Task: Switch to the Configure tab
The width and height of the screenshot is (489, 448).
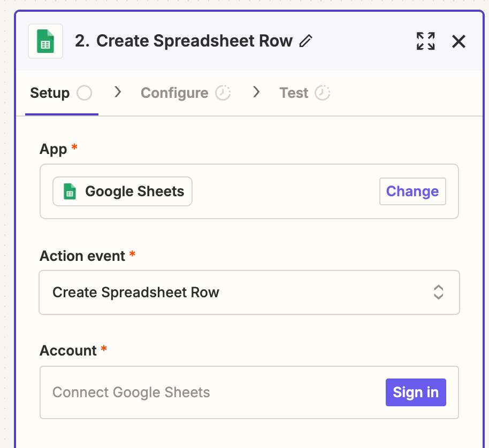Action: click(x=174, y=93)
